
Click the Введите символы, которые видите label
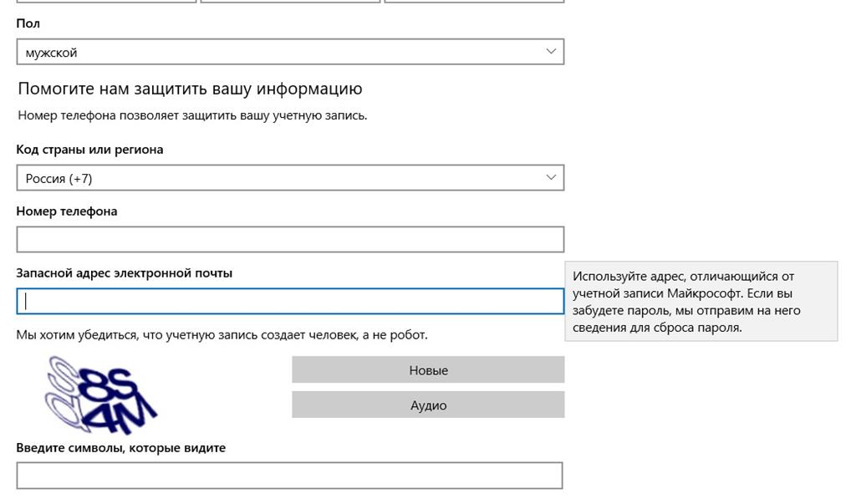point(120,448)
